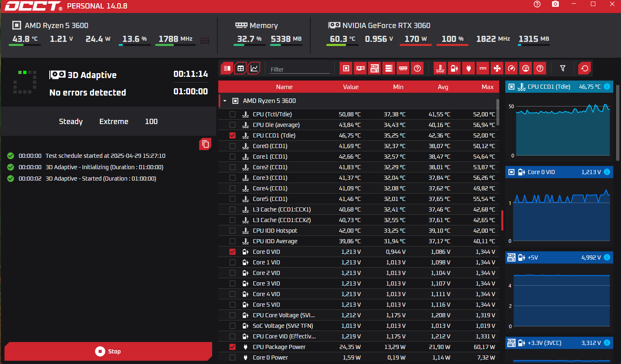
Task: Check the CPU (Tctl/Tdie) checkbox
Action: (233, 114)
